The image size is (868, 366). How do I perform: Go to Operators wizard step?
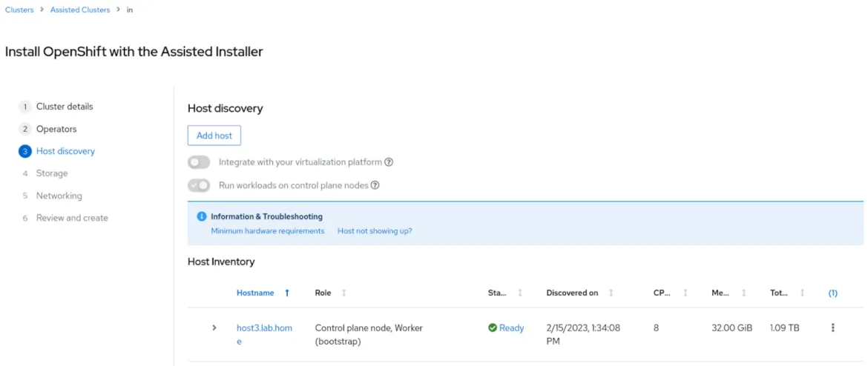56,129
